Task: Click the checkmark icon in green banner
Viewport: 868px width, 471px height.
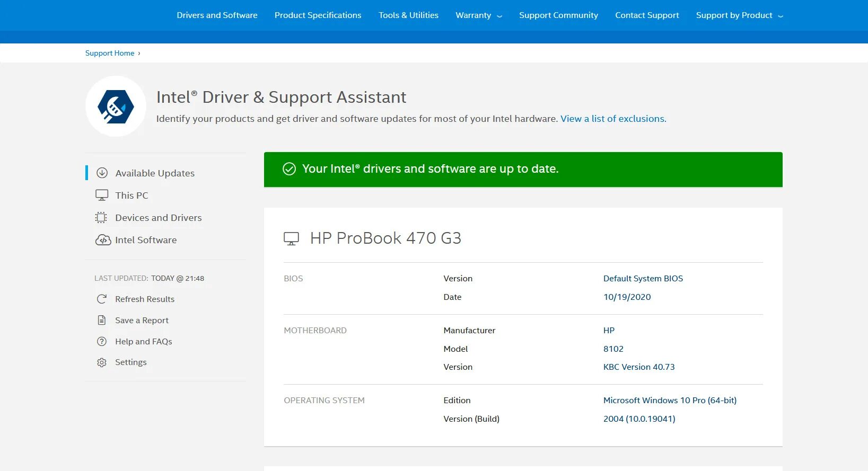Action: [289, 169]
